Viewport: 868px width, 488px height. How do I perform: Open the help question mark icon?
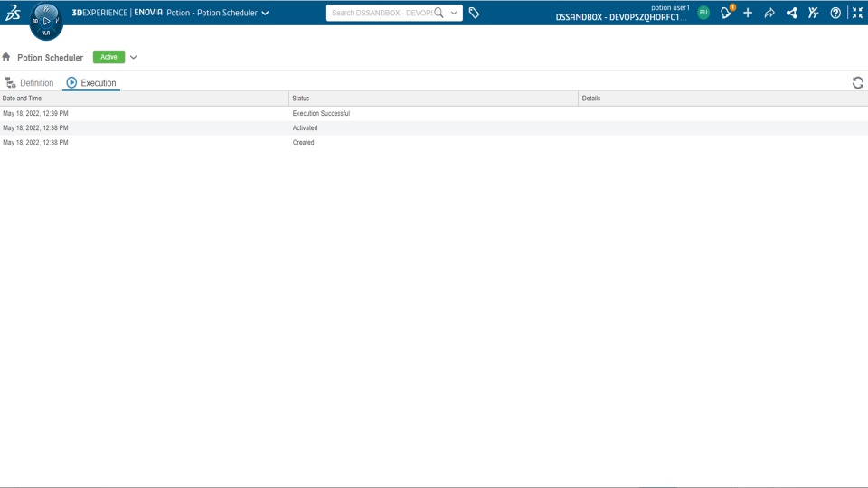(835, 13)
